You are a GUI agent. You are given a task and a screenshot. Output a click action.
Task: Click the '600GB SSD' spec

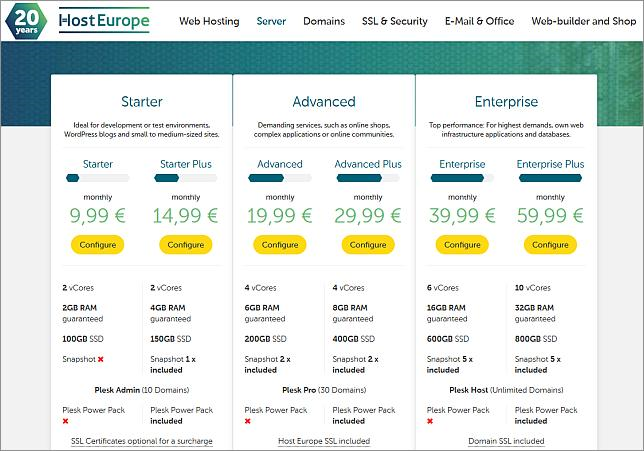point(448,339)
